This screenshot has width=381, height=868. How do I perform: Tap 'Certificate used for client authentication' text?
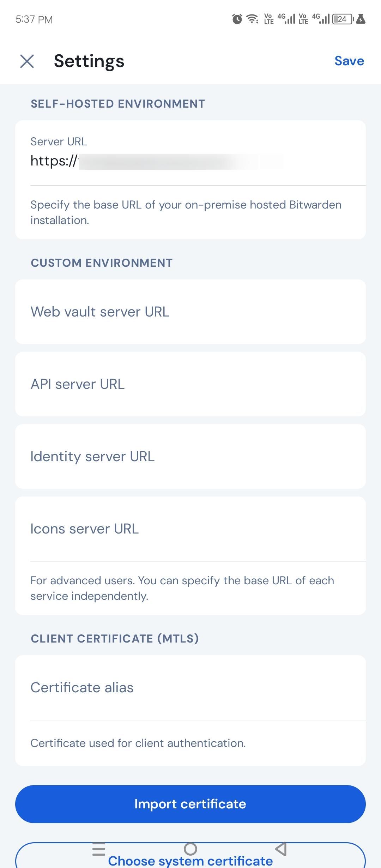(138, 743)
